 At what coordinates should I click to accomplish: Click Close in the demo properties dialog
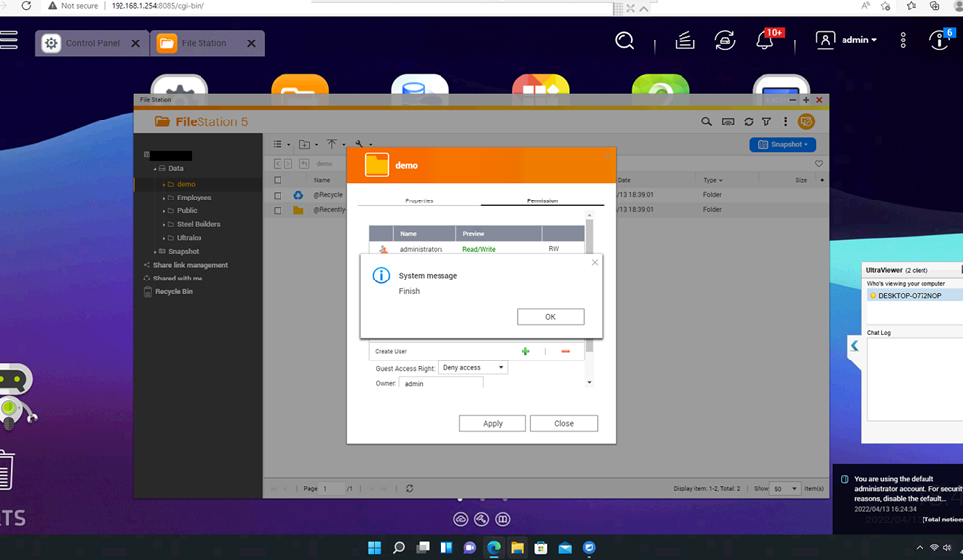(564, 423)
